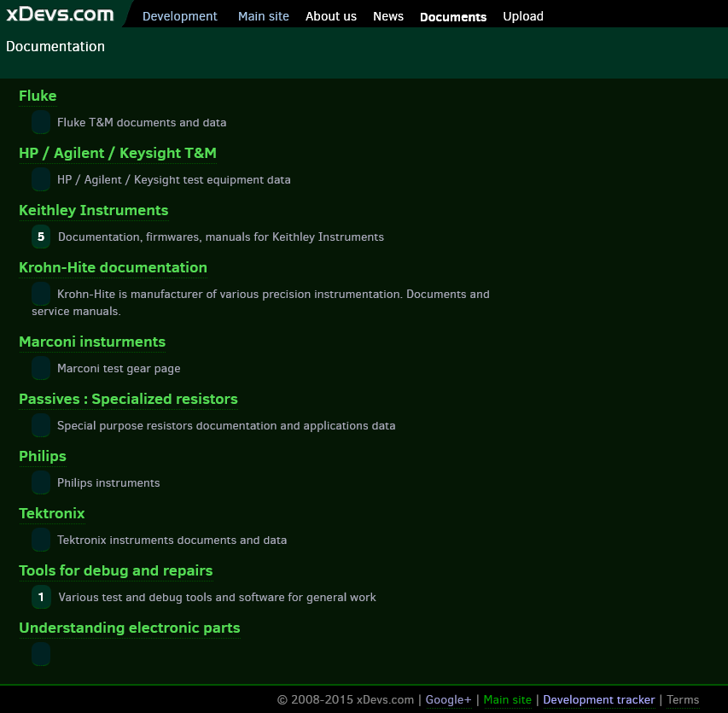Click the empty badge under Understanding electronic parts

point(41,654)
